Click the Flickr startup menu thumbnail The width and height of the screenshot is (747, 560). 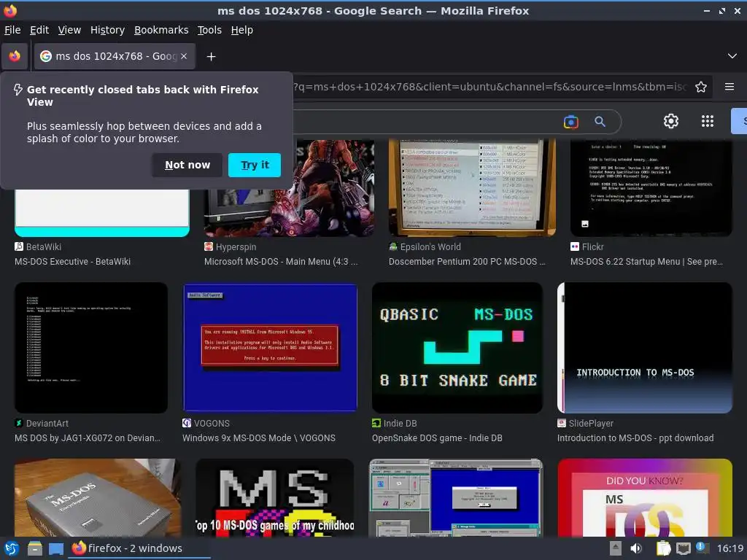(x=651, y=188)
